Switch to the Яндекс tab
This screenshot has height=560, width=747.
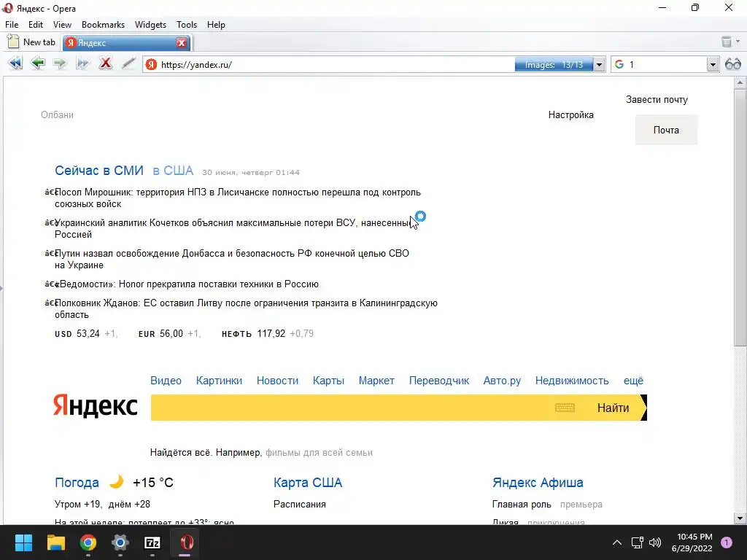click(x=119, y=43)
